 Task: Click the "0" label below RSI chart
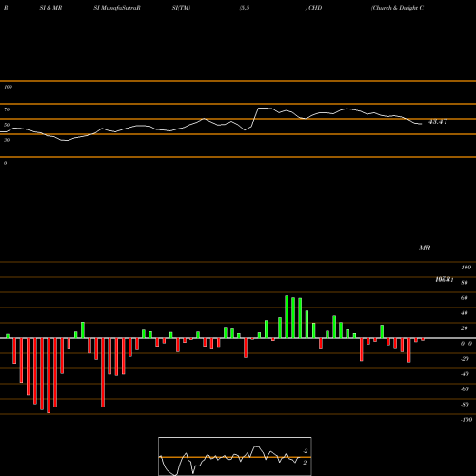pyautogui.click(x=5, y=163)
